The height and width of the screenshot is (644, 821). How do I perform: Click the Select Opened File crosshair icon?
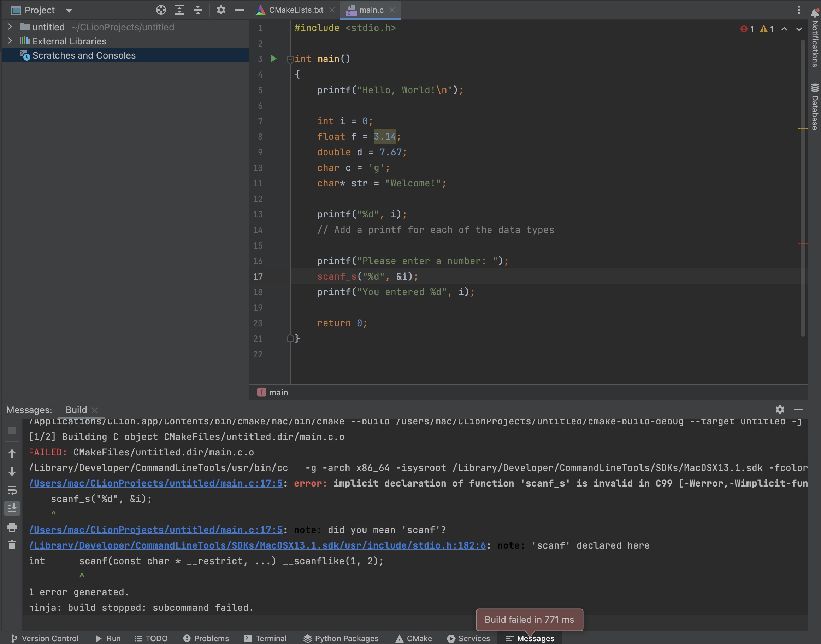point(161,10)
